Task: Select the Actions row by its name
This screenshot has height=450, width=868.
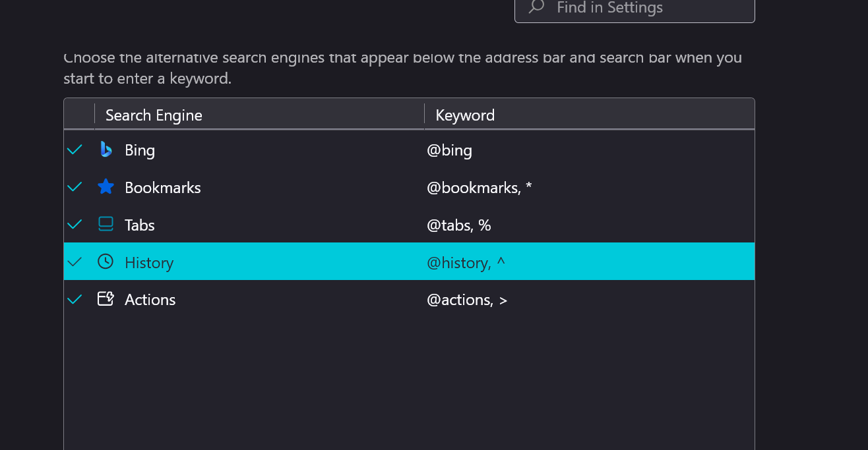Action: coord(150,300)
